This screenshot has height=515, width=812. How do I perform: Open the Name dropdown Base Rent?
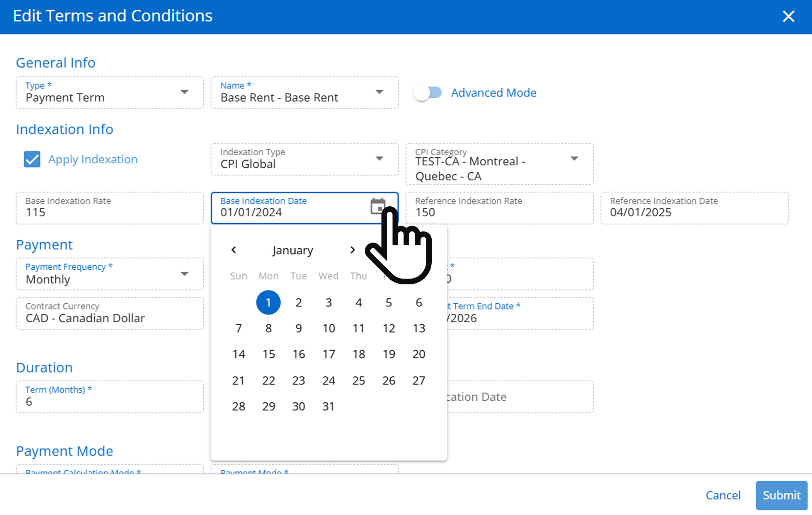click(x=379, y=92)
